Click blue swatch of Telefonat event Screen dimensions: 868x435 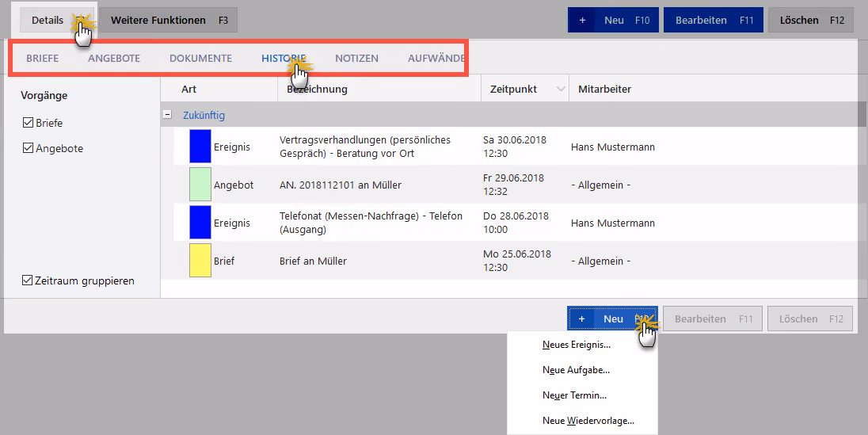click(200, 222)
